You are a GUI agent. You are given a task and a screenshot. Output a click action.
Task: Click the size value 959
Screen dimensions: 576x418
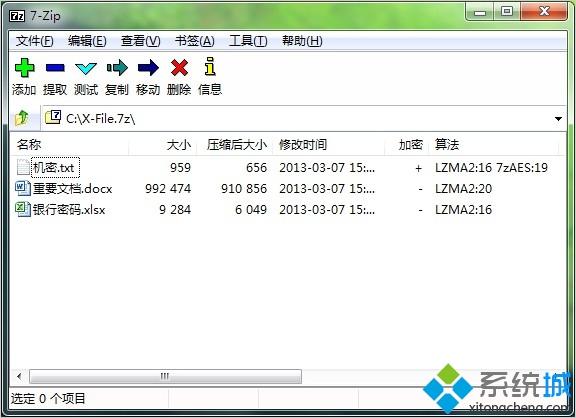(x=180, y=168)
